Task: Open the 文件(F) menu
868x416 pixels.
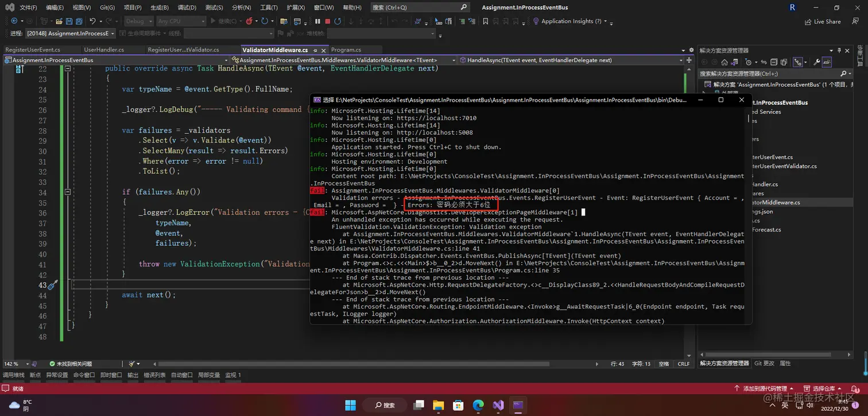Action: tap(28, 7)
